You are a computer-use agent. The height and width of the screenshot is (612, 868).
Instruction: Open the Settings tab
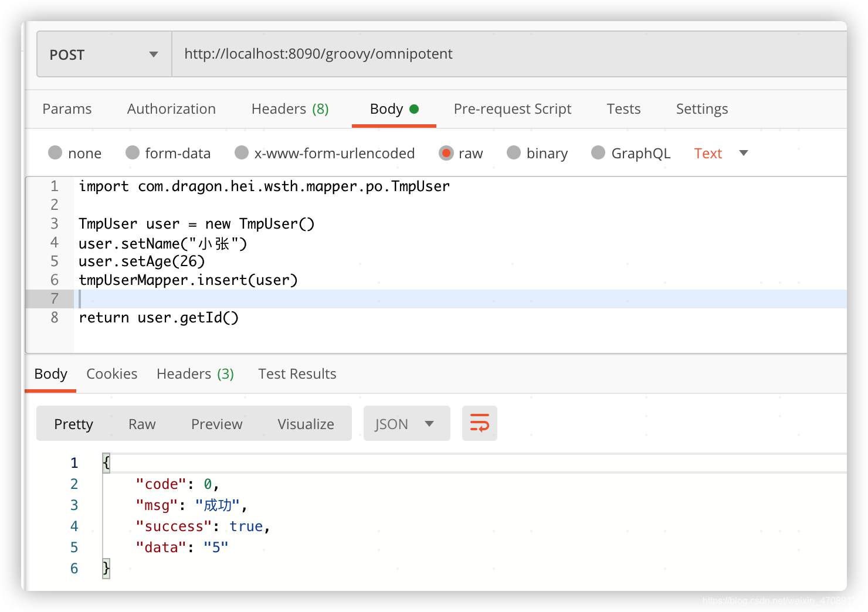pyautogui.click(x=701, y=109)
